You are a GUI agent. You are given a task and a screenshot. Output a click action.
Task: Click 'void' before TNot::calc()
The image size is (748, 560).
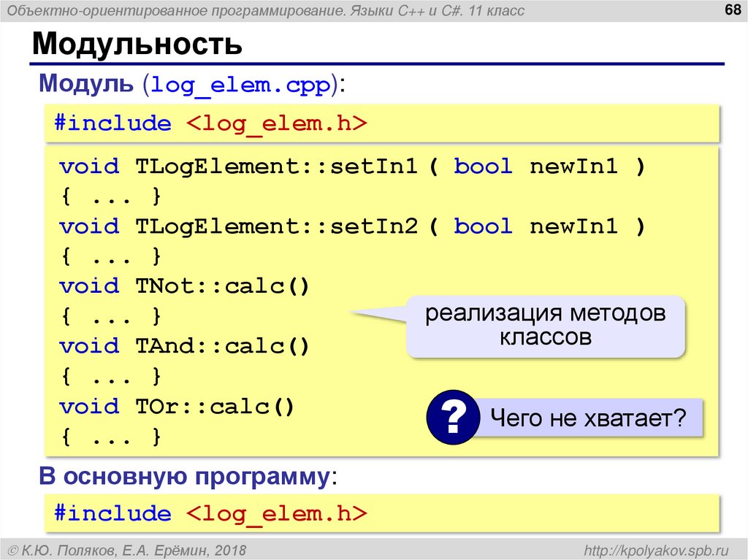coord(89,287)
